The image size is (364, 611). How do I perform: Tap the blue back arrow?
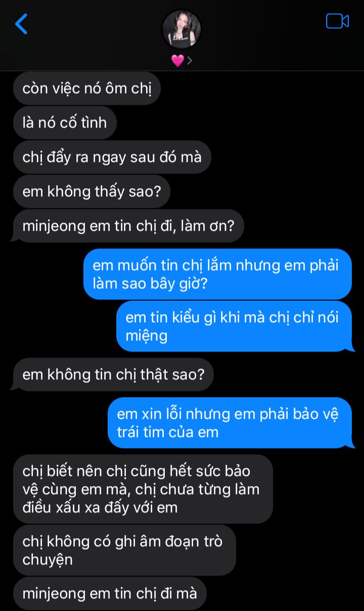tap(21, 24)
